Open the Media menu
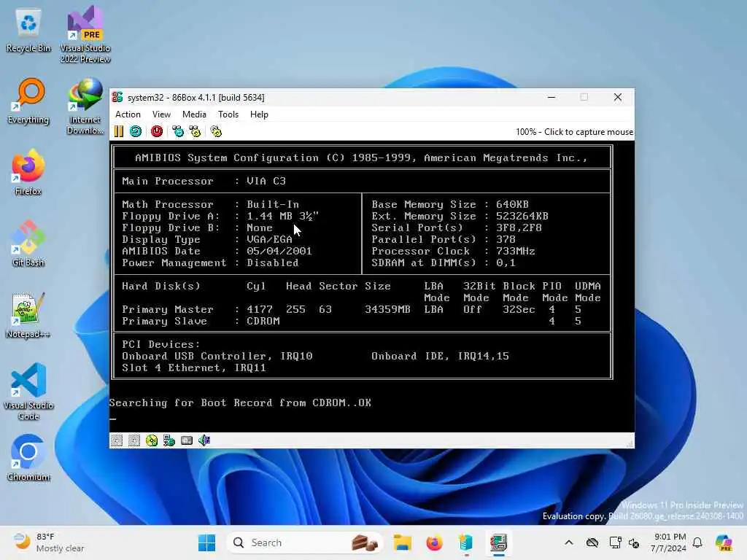The image size is (747, 560). click(194, 114)
